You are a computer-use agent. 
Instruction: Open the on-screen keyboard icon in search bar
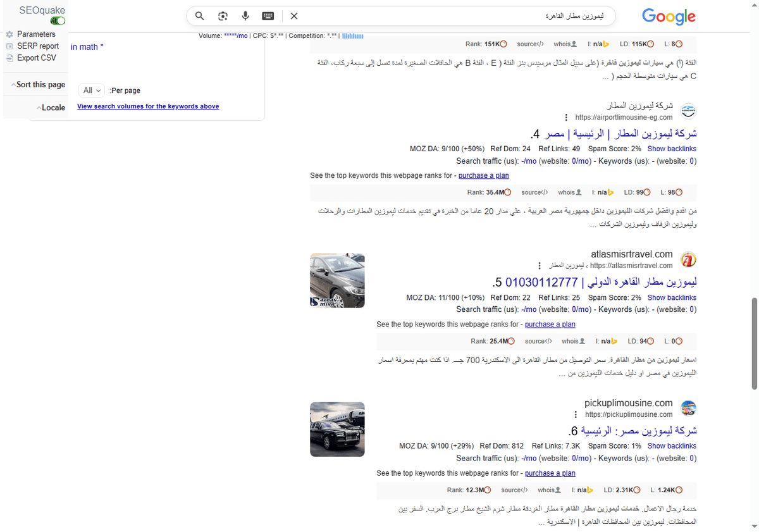point(268,16)
